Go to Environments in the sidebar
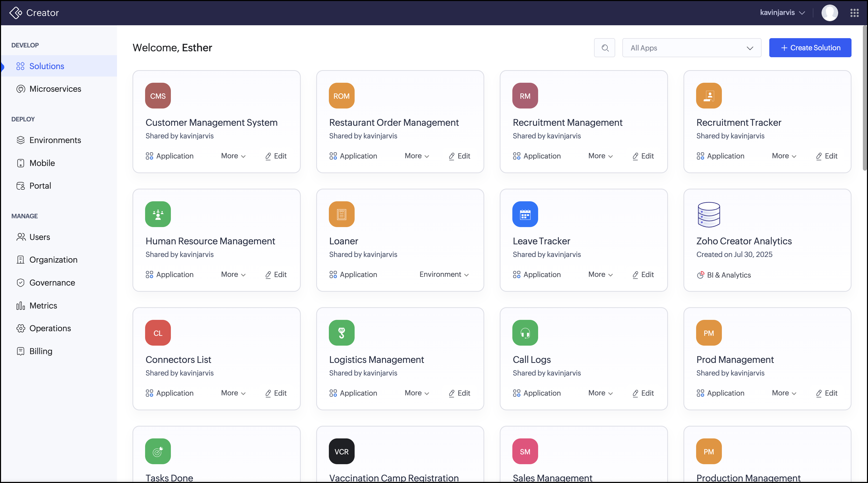 [55, 140]
